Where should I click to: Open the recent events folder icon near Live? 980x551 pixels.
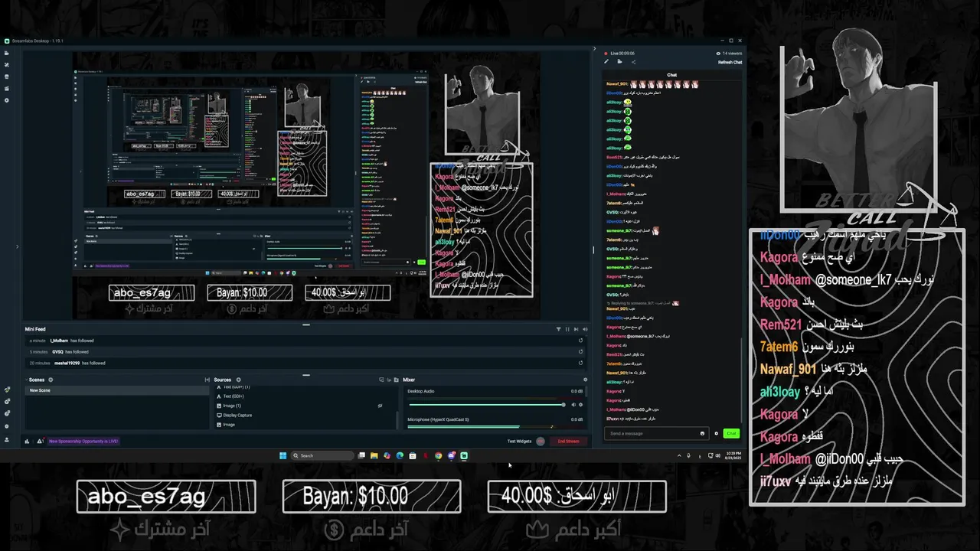point(619,62)
